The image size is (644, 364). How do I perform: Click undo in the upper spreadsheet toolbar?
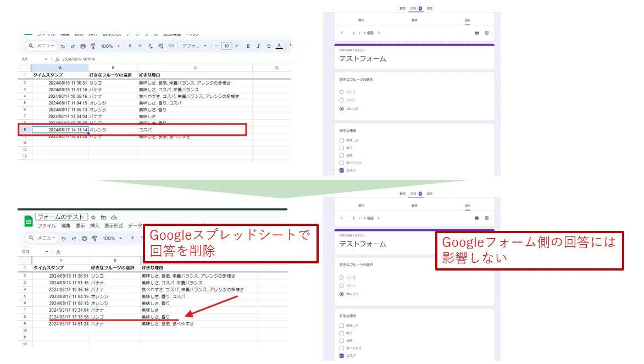pos(63,46)
